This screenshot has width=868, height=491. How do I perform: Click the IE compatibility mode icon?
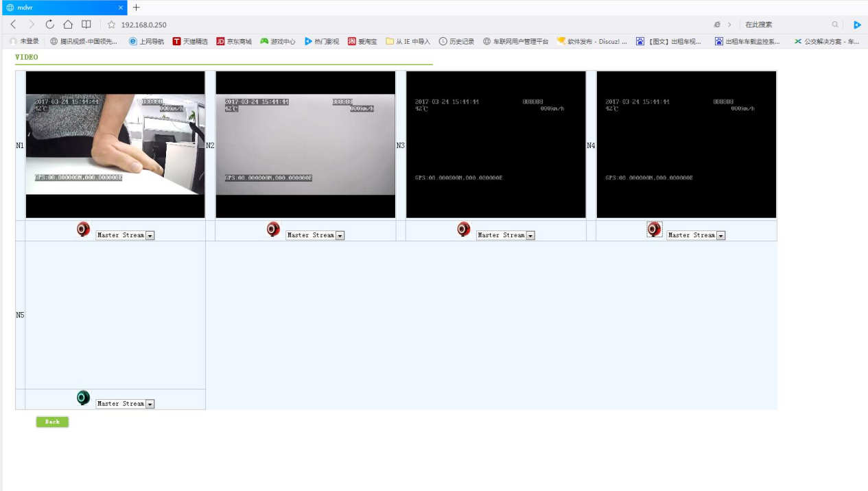click(x=717, y=25)
